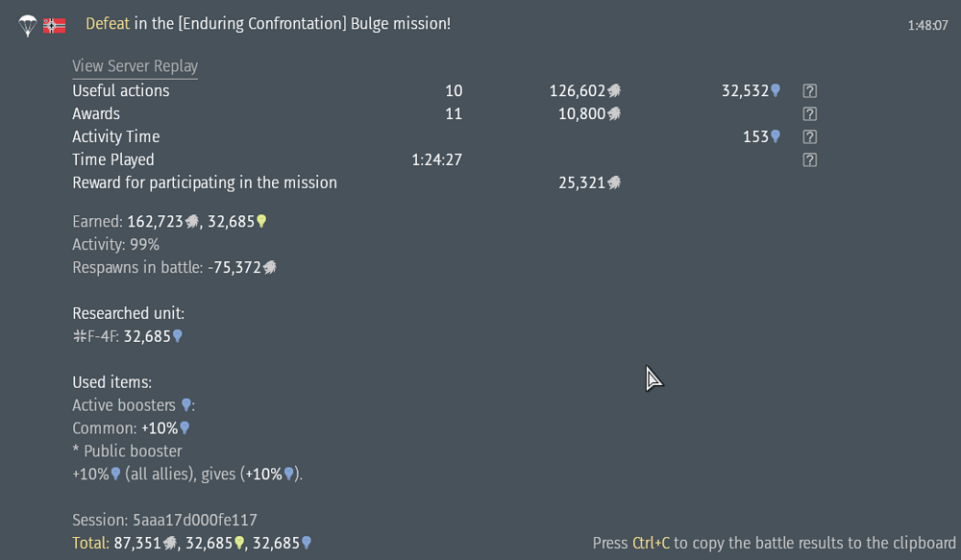Expand details for the Time Played row

(809, 159)
